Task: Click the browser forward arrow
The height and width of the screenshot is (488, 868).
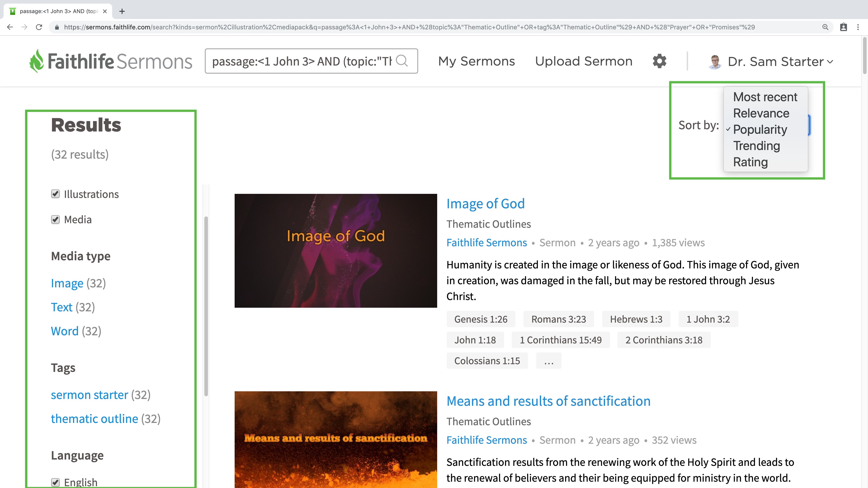Action: coord(24,27)
